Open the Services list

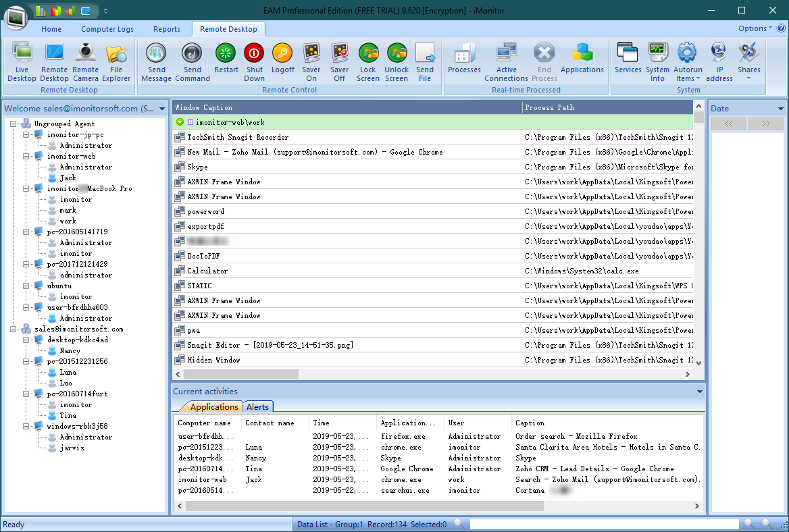[x=628, y=58]
